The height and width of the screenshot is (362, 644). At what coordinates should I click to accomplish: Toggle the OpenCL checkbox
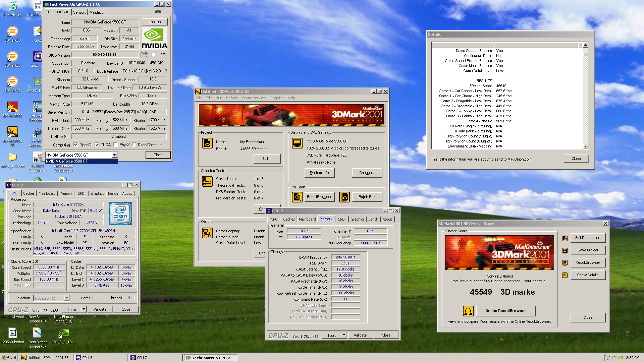[75, 145]
